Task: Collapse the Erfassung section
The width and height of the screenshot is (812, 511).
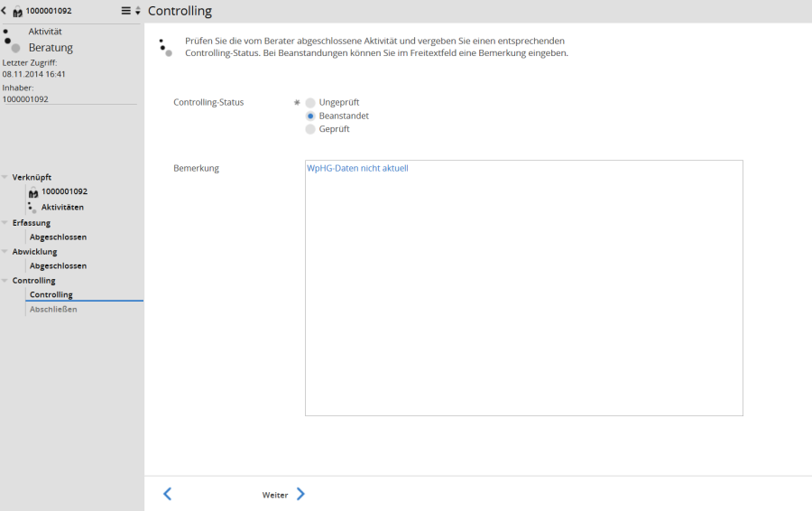Action: point(5,223)
